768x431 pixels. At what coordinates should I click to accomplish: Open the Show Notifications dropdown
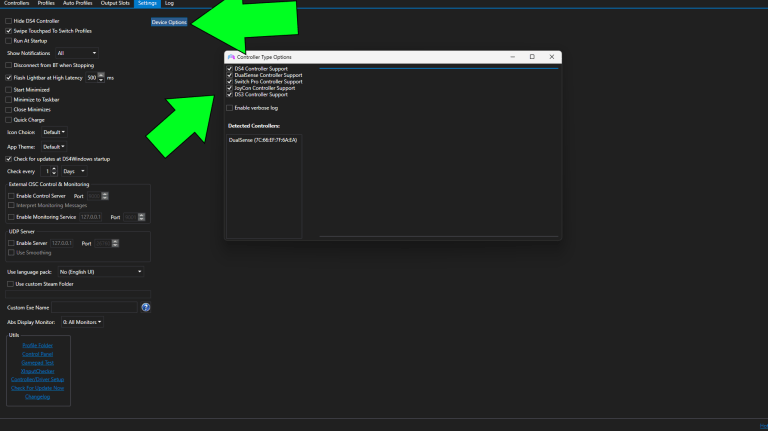tap(77, 52)
